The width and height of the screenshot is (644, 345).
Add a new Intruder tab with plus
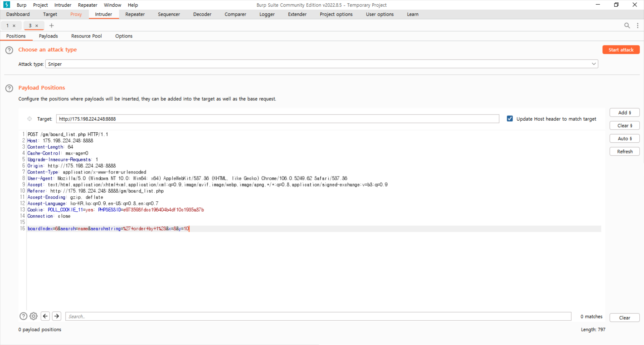(x=51, y=25)
